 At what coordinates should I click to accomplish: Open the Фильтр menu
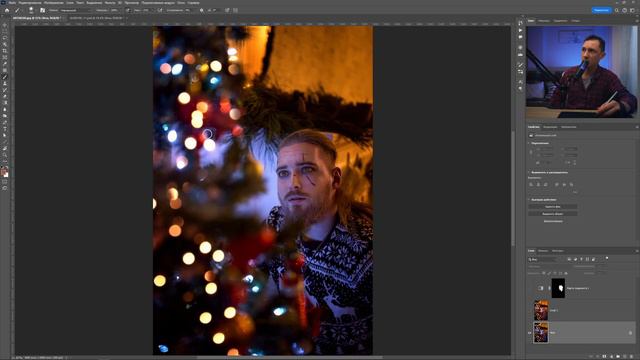click(110, 2)
